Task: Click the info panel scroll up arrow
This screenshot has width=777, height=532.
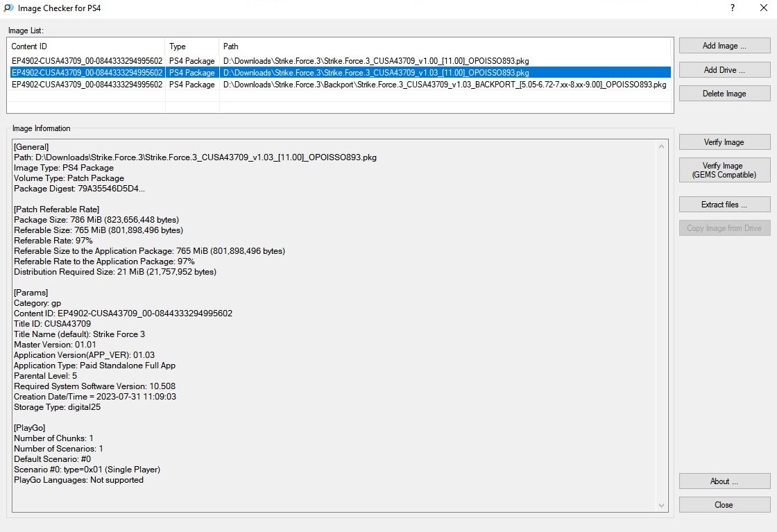Action: tap(662, 146)
